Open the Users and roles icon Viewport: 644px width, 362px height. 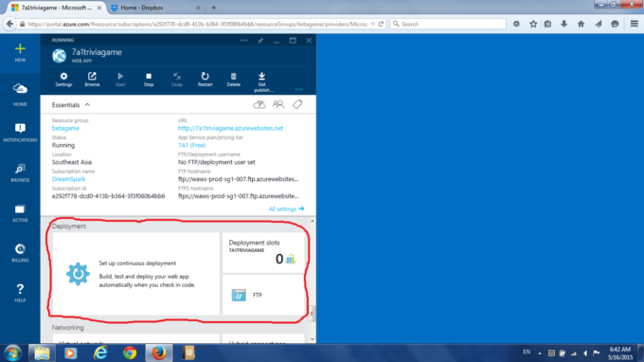point(278,104)
